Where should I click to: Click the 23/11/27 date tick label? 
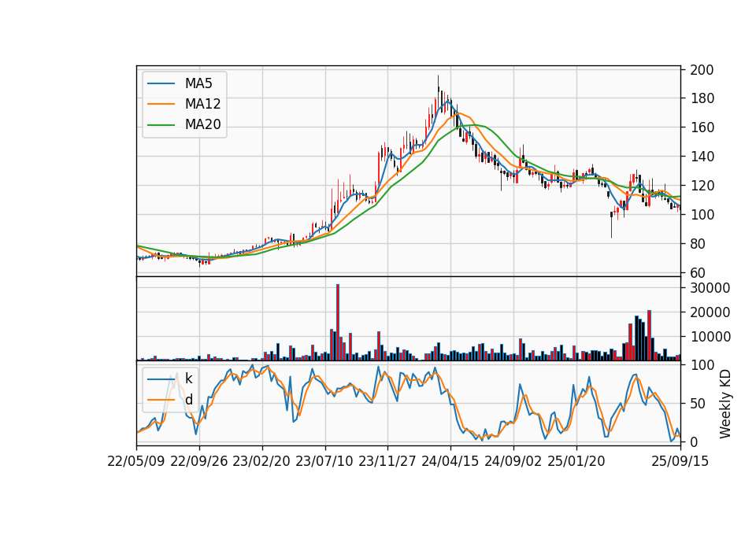(387, 461)
